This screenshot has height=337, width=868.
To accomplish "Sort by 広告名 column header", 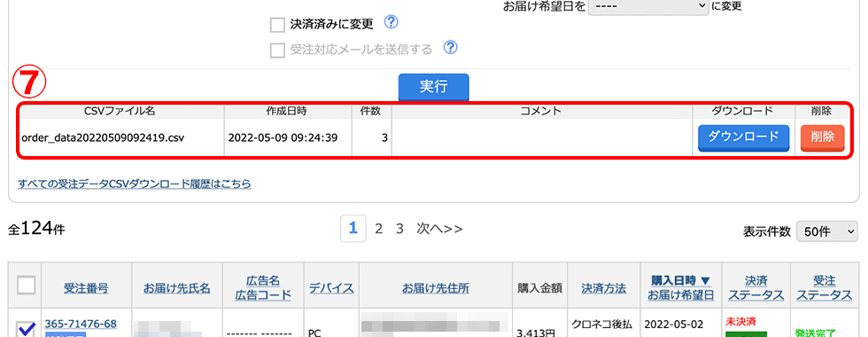I will 264,282.
